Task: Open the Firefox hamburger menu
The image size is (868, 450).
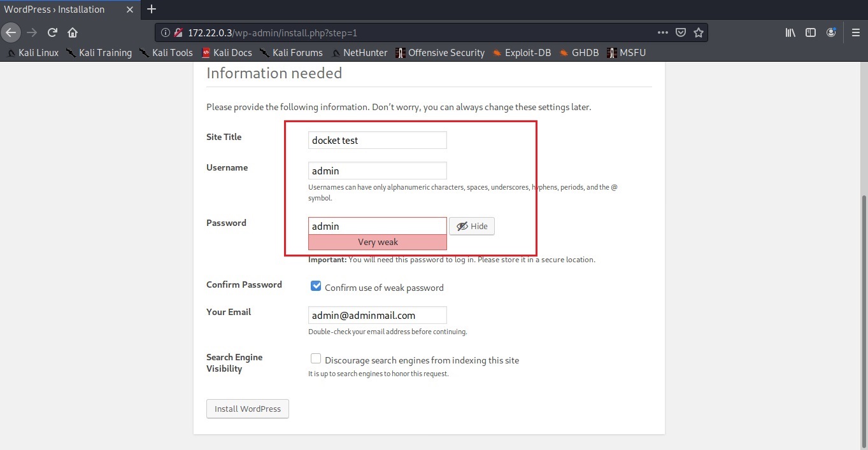Action: coord(856,32)
